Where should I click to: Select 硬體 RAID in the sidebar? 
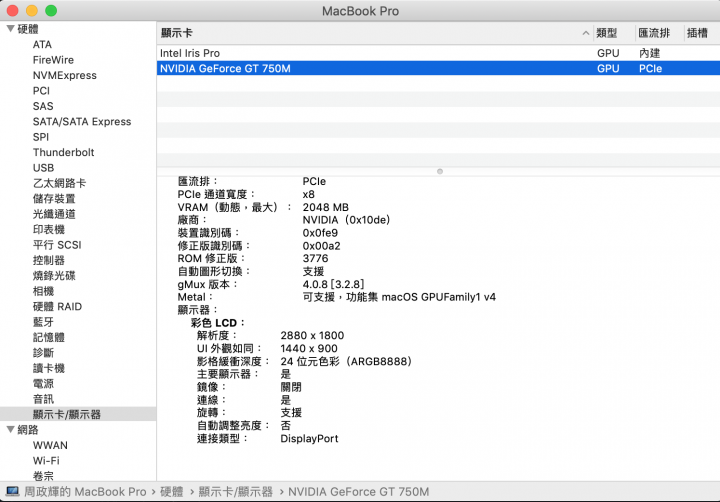[x=57, y=306]
